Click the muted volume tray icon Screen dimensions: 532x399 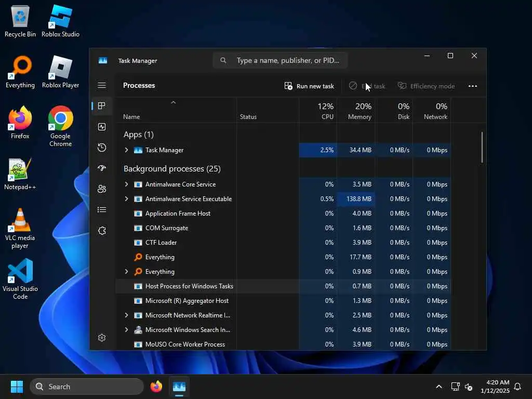[469, 387]
